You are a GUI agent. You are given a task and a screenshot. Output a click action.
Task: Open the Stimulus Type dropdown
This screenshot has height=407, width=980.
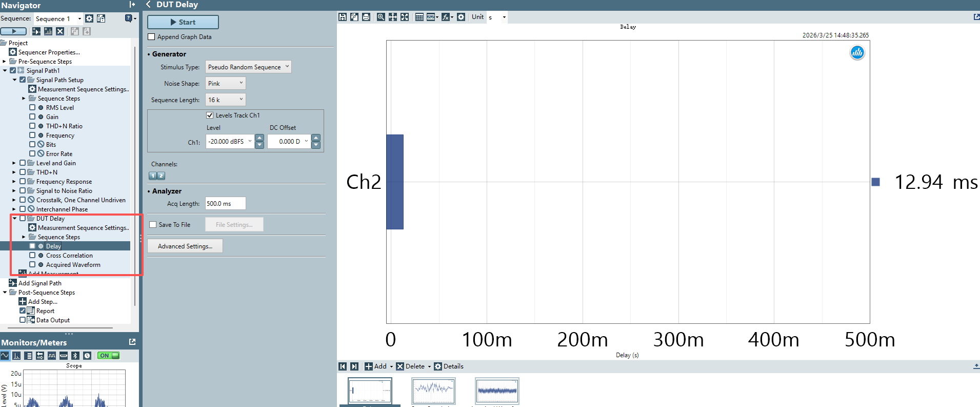[248, 67]
